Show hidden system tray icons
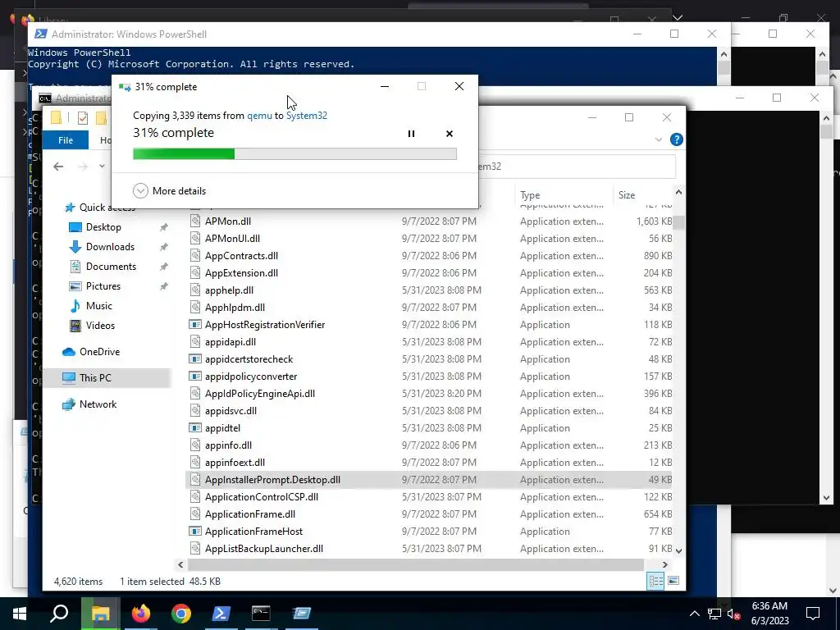Image resolution: width=840 pixels, height=630 pixels. pos(694,614)
